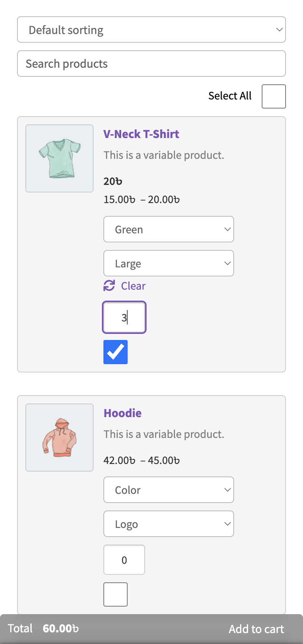303x644 pixels.
Task: Click the Hoodie quantity field
Action: (x=124, y=560)
